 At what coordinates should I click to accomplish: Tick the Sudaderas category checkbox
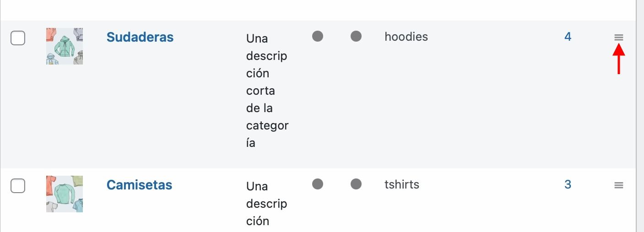(18, 38)
